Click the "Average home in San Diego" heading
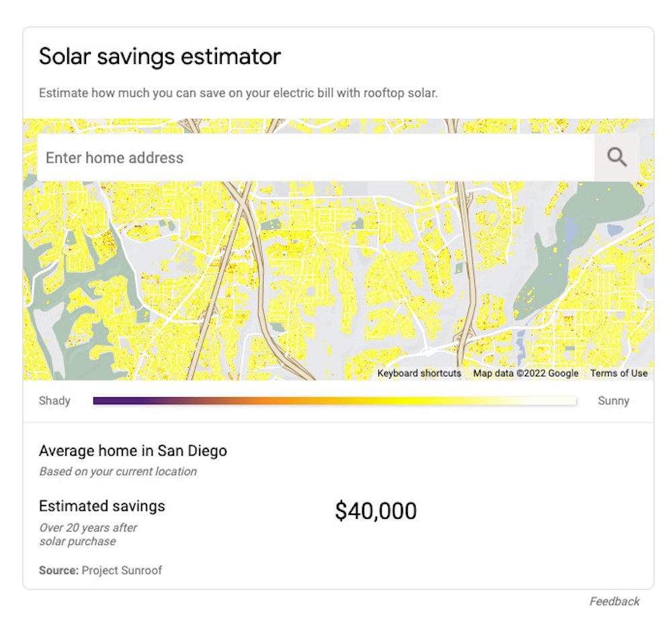 [x=132, y=451]
